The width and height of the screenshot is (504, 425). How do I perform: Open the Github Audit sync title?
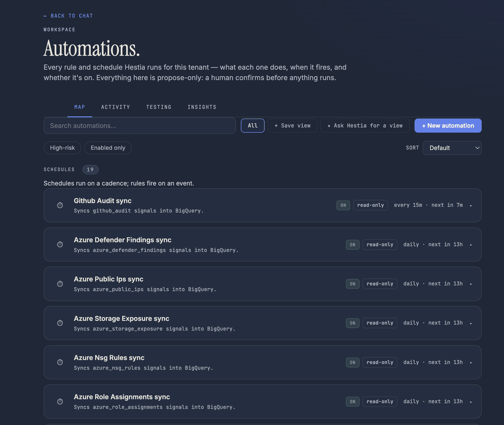click(103, 201)
